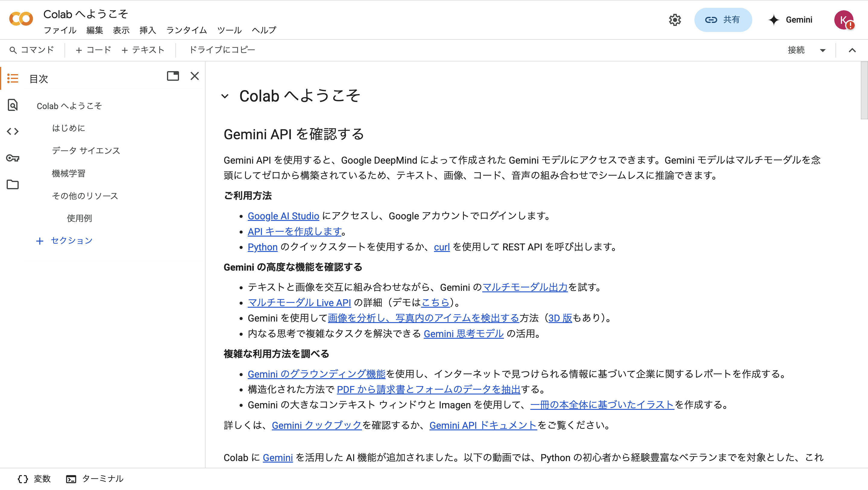Click the 共有 share button
Image resolution: width=868 pixels, height=490 pixels.
[x=723, y=20]
